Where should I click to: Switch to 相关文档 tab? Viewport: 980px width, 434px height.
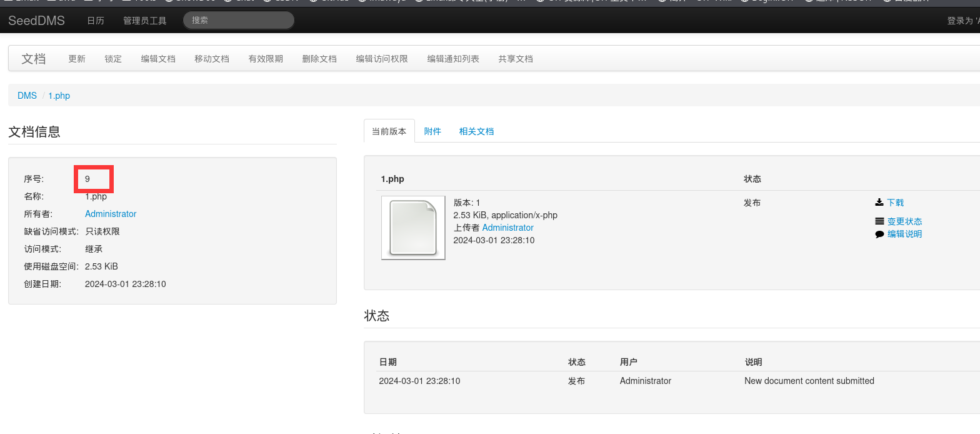pos(476,131)
